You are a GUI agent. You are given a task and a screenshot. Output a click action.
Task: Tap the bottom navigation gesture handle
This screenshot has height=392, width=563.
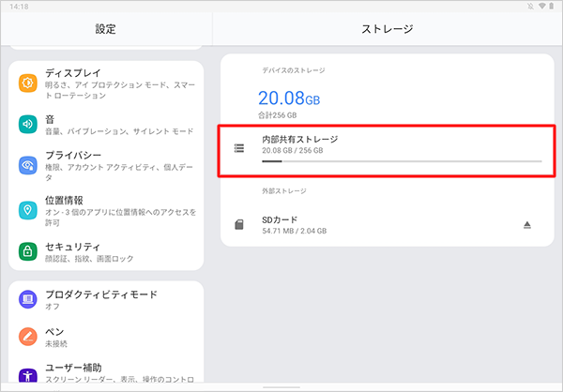pos(281,387)
